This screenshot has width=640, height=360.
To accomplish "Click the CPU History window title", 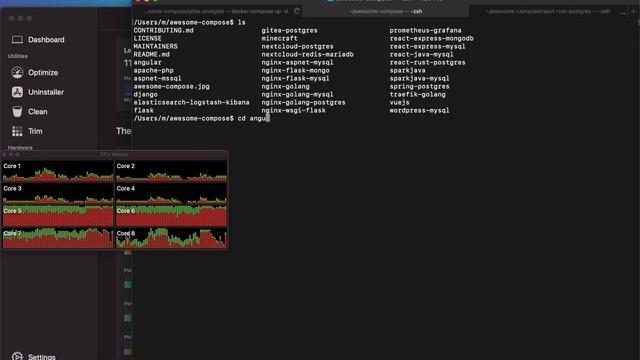I will (x=114, y=154).
